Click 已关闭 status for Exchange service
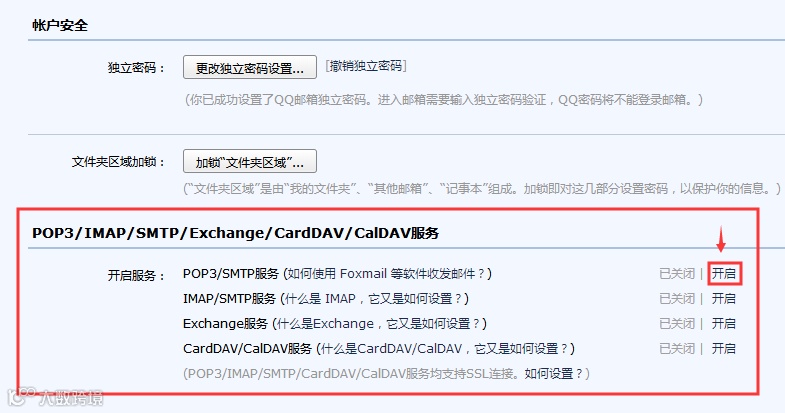785x413 pixels. pos(677,323)
